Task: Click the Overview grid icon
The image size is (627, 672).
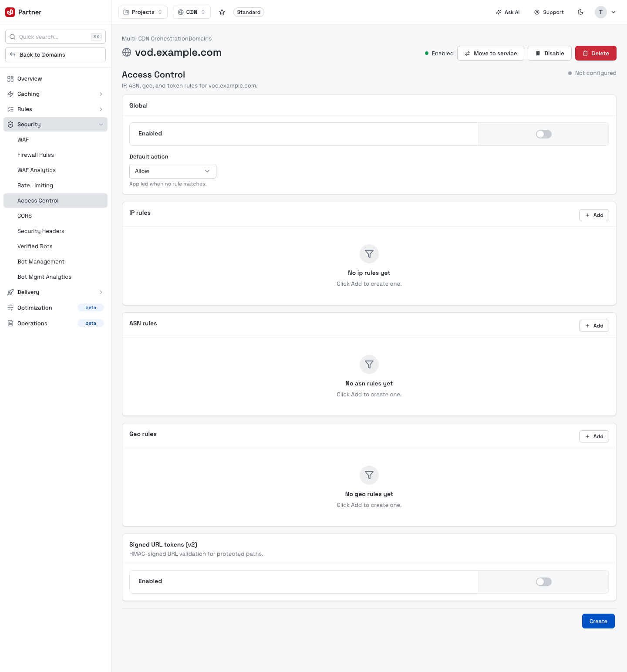Action: click(10, 79)
